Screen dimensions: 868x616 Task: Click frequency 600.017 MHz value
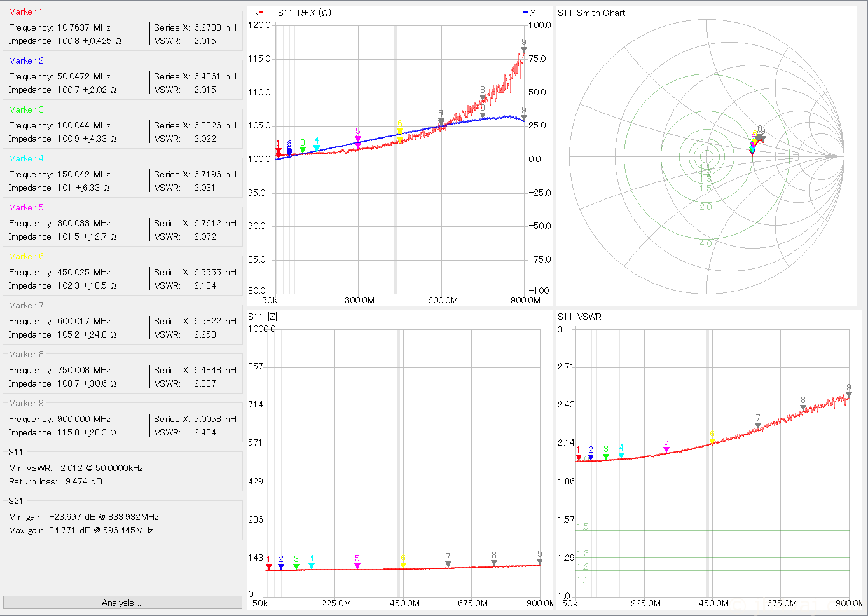(x=84, y=321)
